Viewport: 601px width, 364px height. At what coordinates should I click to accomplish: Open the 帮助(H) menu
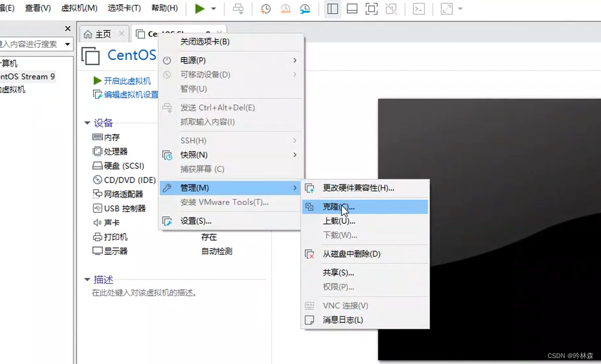164,8
